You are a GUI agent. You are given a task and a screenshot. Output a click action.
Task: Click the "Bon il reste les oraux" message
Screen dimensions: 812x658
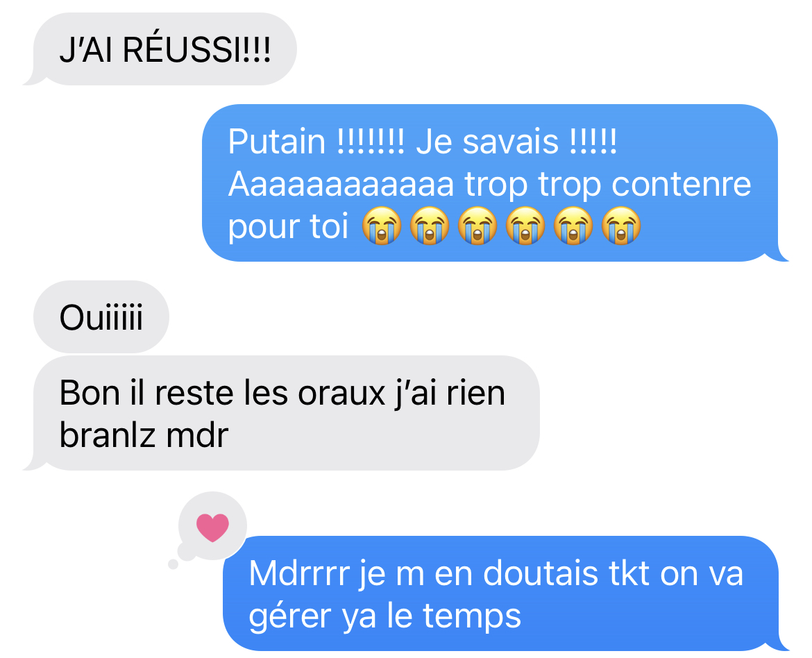click(282, 413)
